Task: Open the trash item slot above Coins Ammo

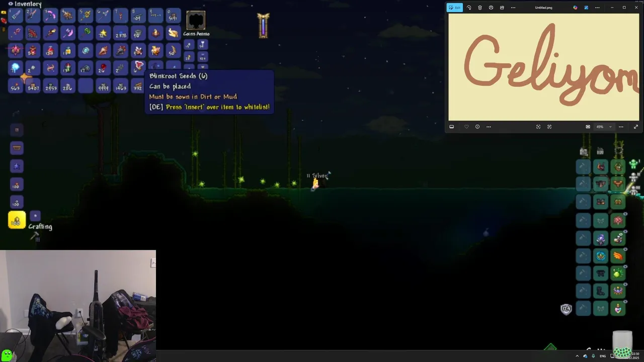Action: pyautogui.click(x=196, y=21)
